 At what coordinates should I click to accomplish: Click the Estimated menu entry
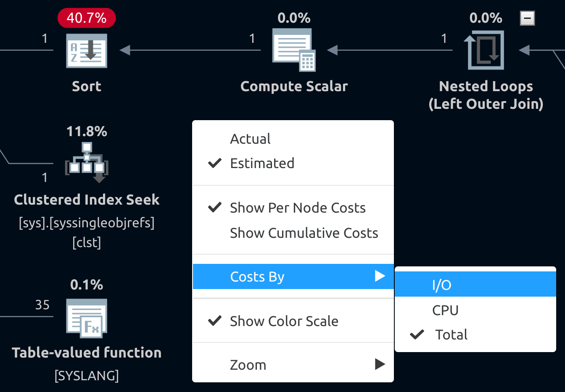coord(262,163)
